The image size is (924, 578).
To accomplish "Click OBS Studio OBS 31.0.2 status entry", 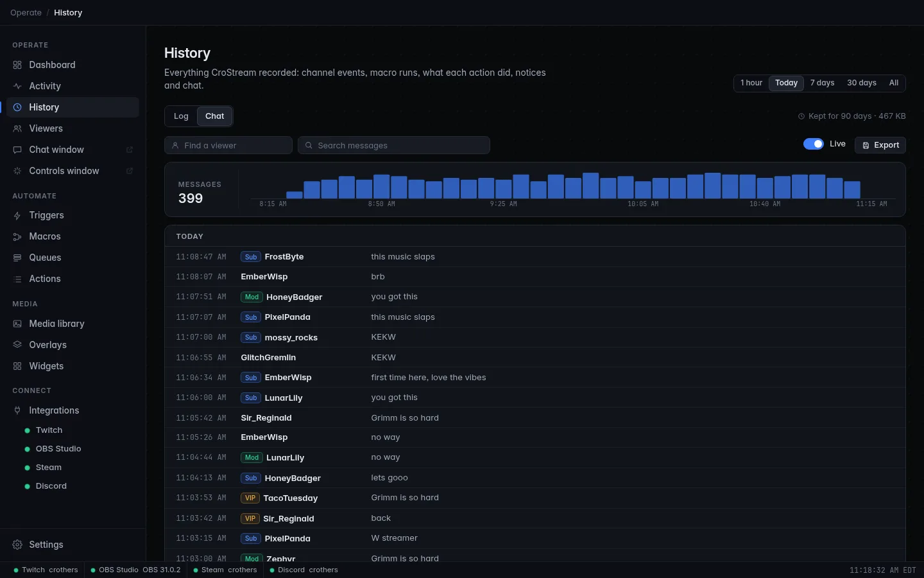I will (x=135, y=570).
